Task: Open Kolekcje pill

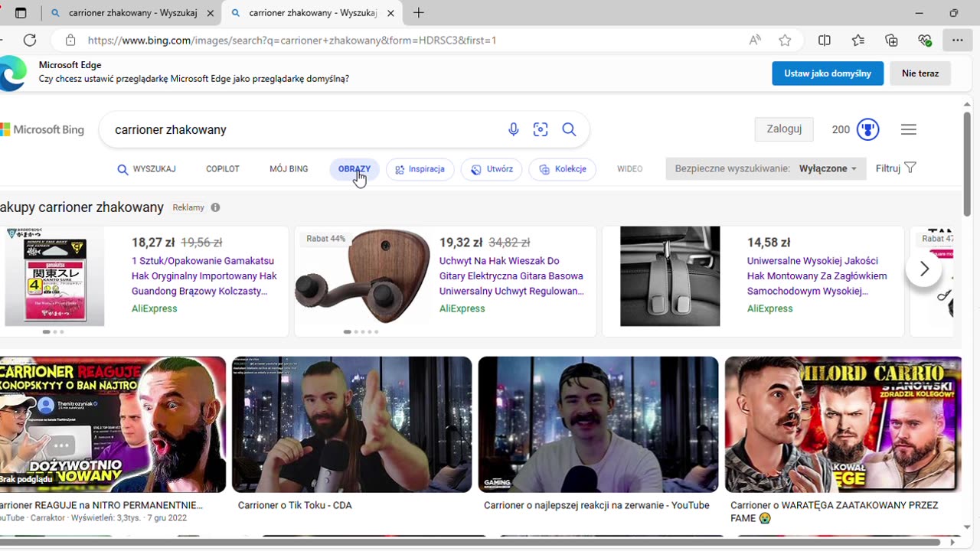Action: 563,169
